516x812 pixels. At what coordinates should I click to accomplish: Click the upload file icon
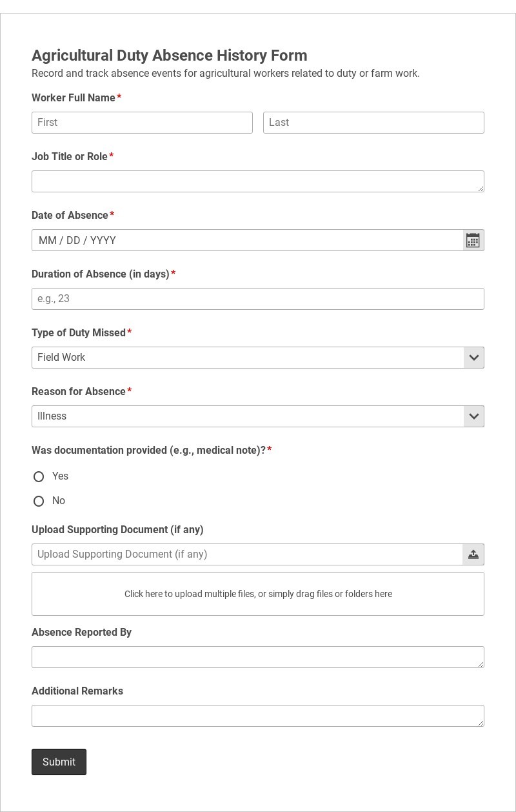473,554
